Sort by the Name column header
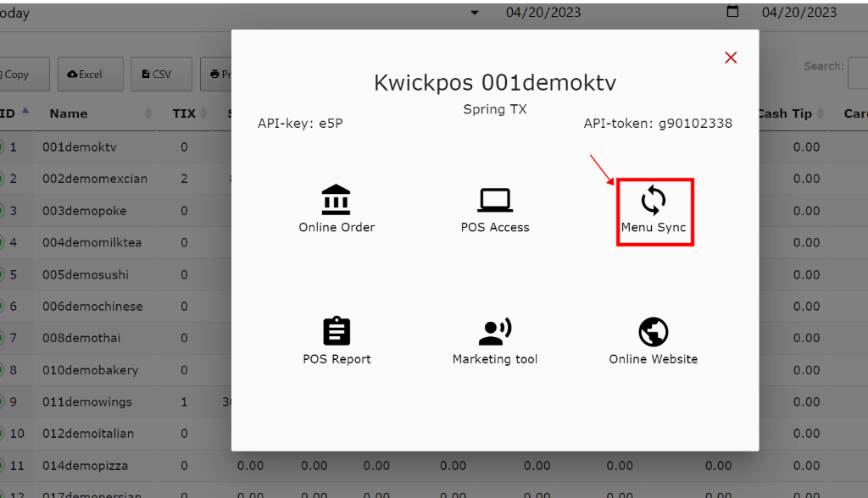 (x=69, y=113)
